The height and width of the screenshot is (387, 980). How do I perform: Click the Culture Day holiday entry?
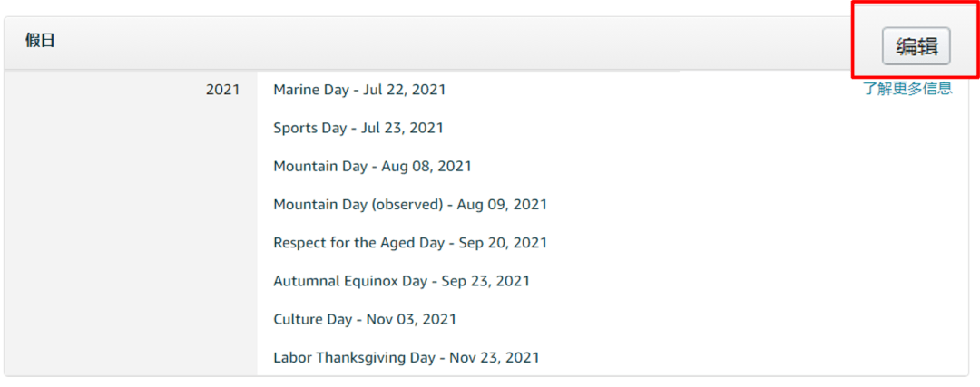click(365, 320)
